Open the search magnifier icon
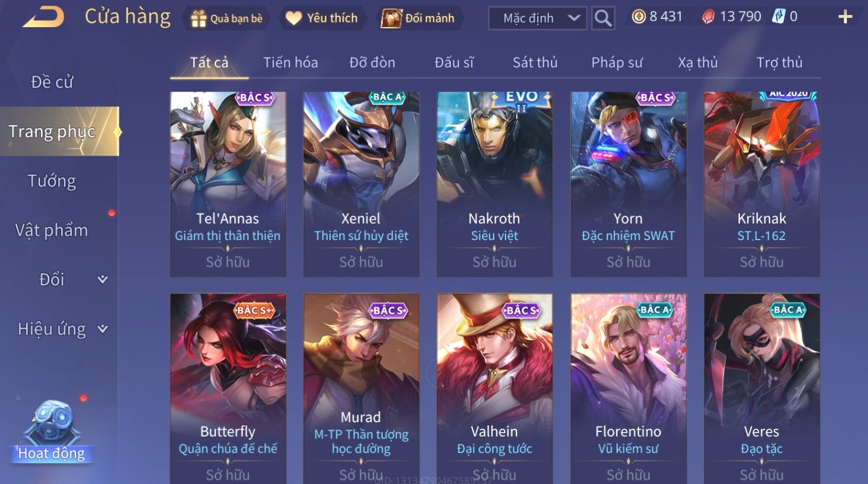 tap(603, 18)
